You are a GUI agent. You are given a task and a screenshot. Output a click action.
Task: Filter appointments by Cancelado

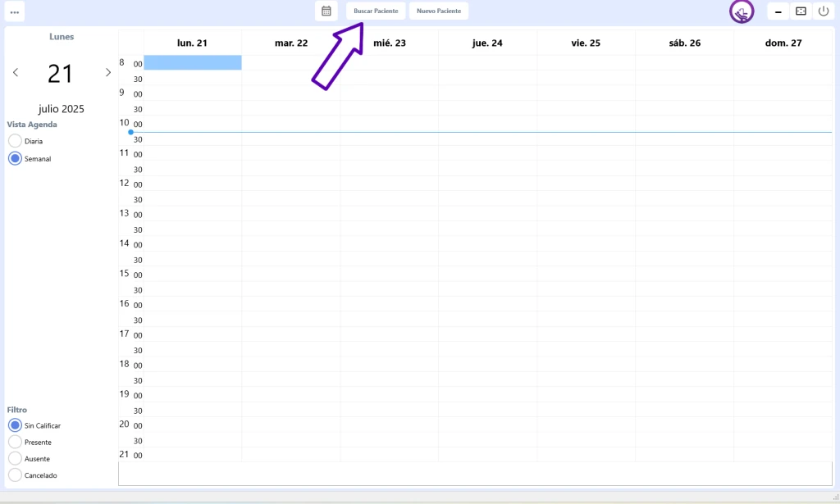pos(15,475)
